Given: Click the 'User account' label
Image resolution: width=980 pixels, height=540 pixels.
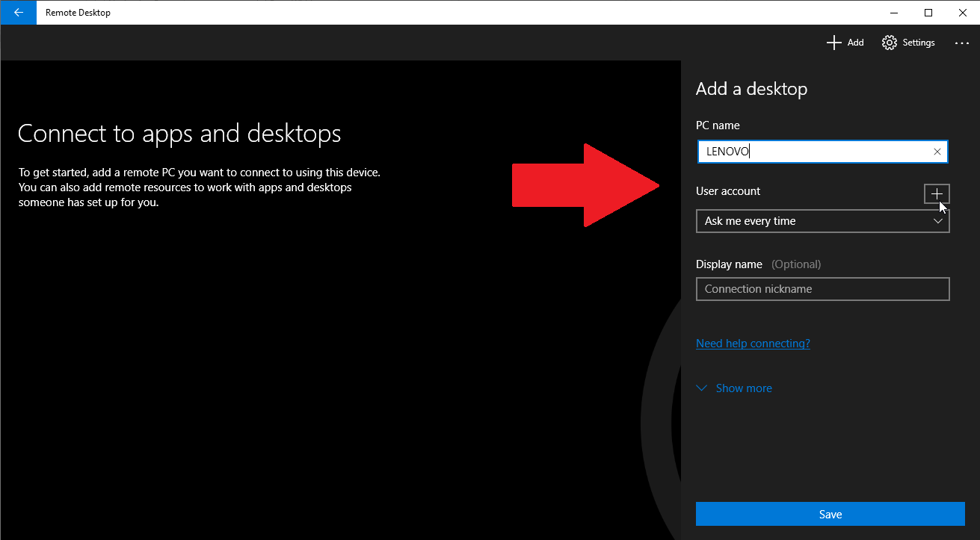Looking at the screenshot, I should 728,191.
